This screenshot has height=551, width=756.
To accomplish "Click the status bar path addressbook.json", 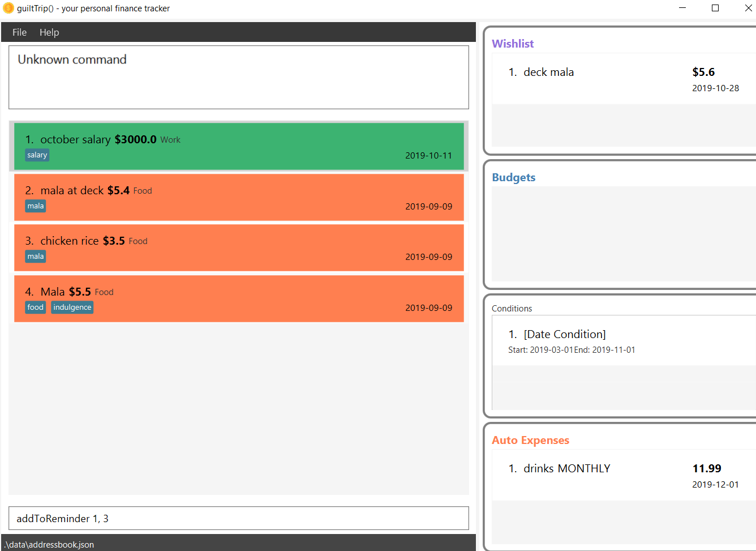I will tap(49, 545).
